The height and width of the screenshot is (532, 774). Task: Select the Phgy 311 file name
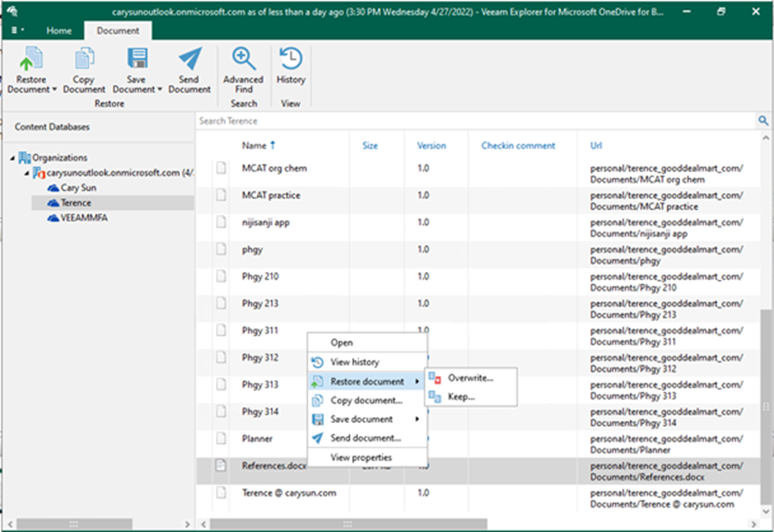pyautogui.click(x=260, y=330)
